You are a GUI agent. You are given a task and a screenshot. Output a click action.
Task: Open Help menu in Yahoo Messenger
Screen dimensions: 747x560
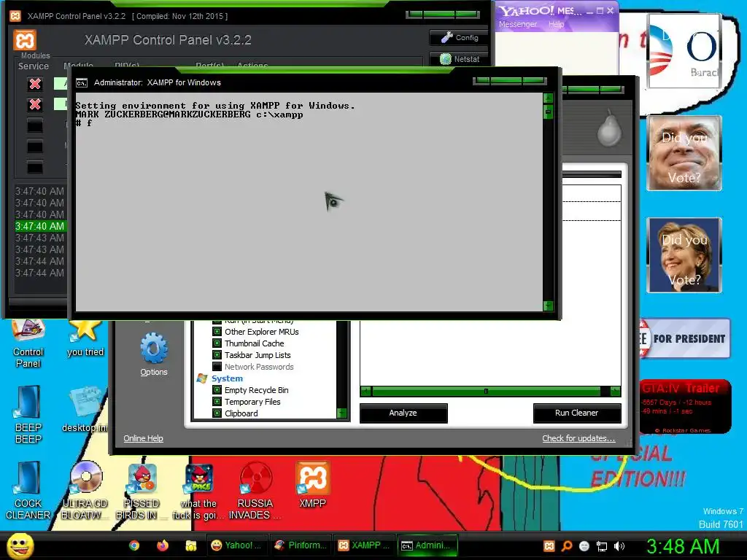[556, 24]
